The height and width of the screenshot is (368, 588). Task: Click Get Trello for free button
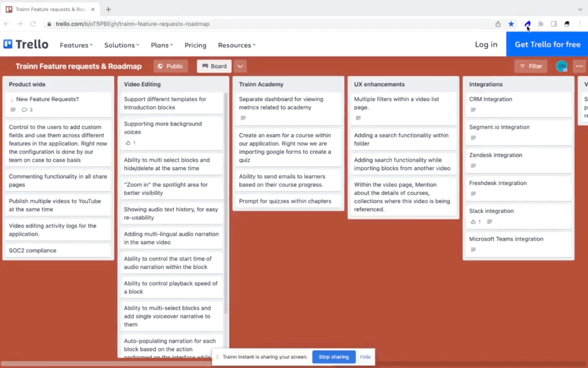click(547, 44)
